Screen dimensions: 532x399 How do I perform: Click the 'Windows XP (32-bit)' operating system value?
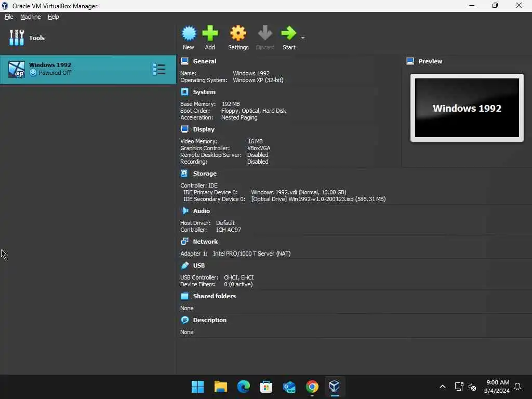258,80
